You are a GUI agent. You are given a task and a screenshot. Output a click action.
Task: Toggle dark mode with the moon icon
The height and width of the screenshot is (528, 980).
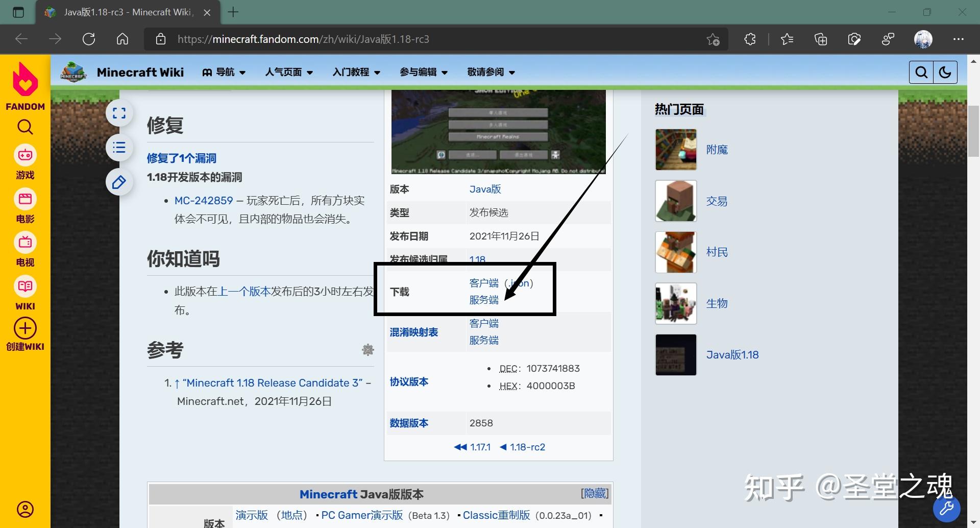[945, 72]
